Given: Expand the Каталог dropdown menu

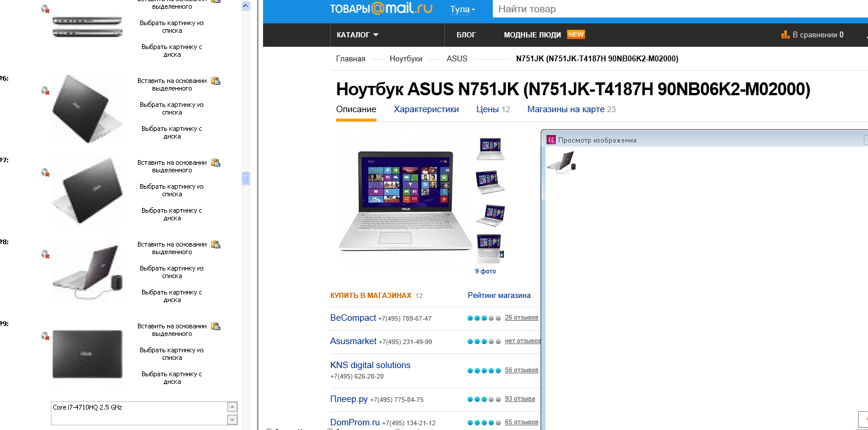Looking at the screenshot, I should [358, 35].
